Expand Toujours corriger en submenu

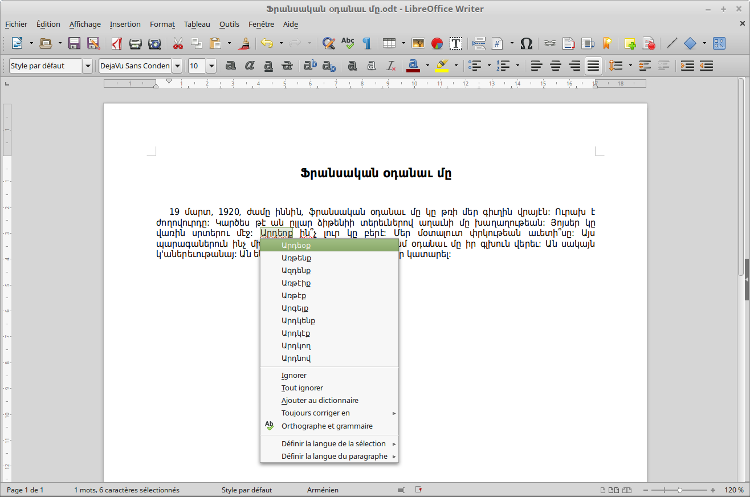click(x=329, y=413)
